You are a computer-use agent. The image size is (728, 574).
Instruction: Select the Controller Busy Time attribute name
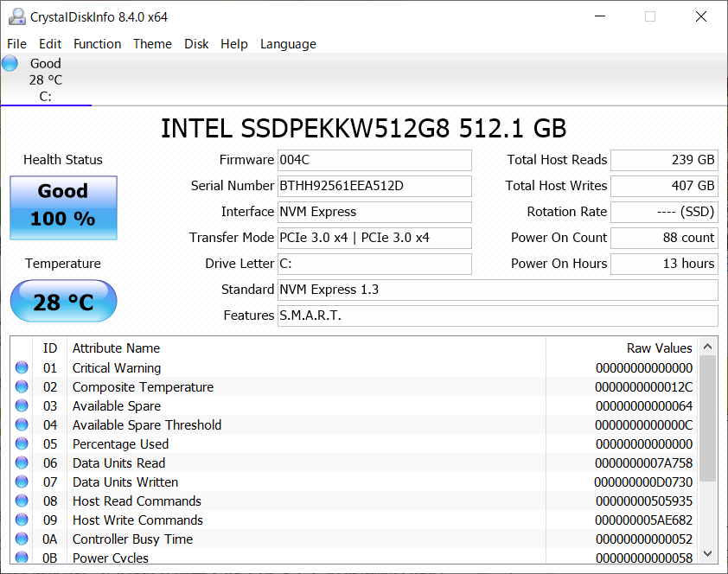[133, 539]
